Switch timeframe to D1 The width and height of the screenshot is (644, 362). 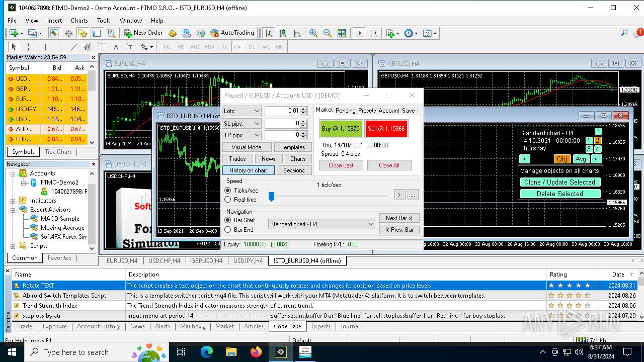pyautogui.click(x=252, y=47)
